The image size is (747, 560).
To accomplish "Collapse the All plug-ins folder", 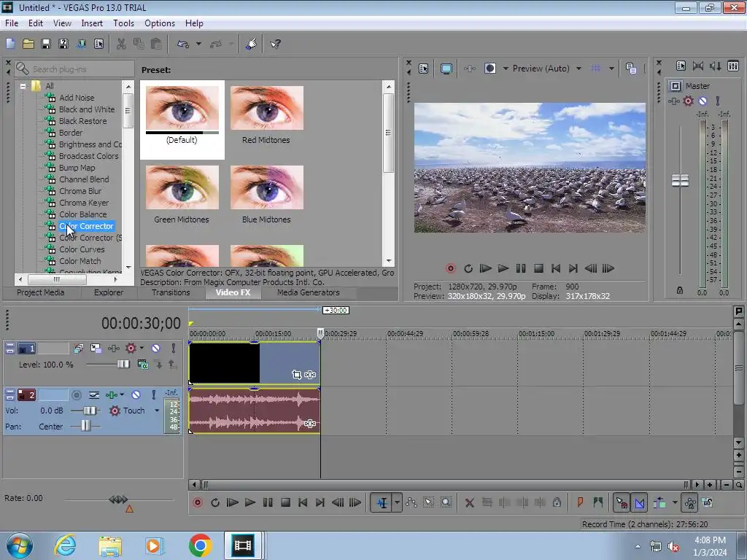I will click(x=23, y=86).
